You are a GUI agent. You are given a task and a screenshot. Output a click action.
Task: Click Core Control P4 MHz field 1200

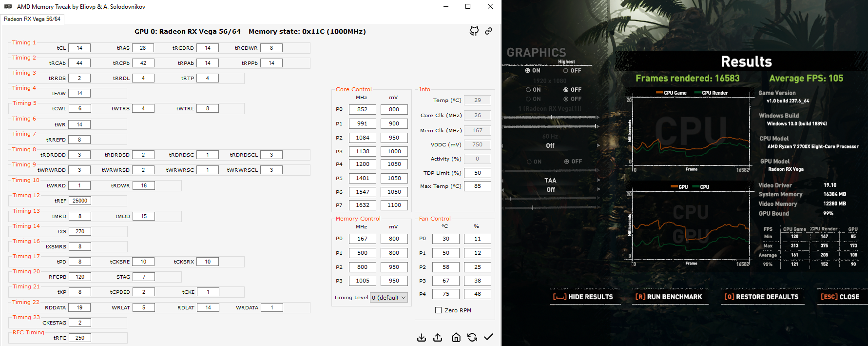point(362,164)
